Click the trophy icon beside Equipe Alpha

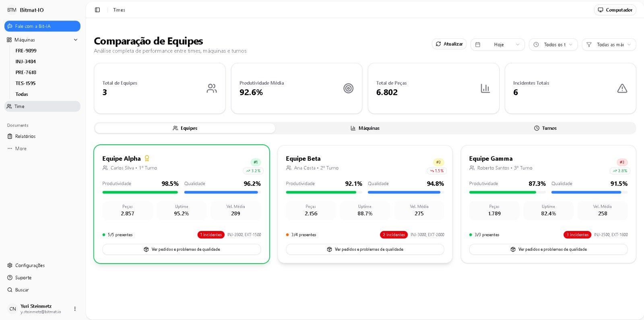pos(147,158)
